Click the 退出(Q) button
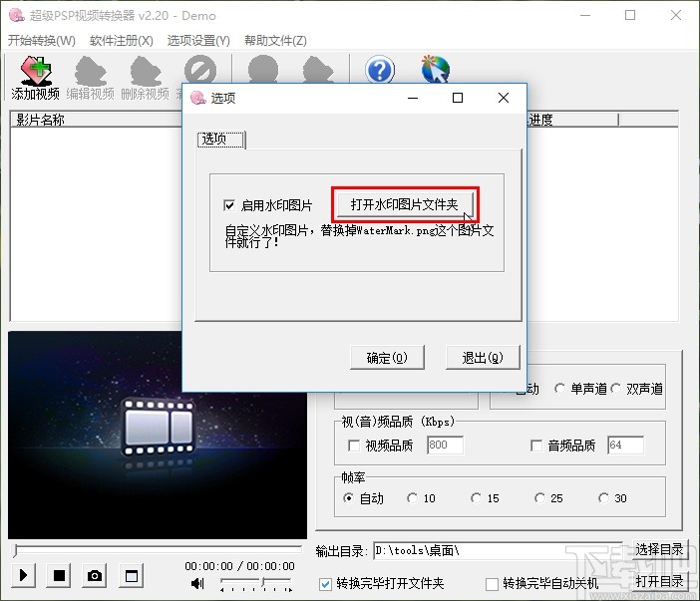This screenshot has width=700, height=601. tap(483, 358)
